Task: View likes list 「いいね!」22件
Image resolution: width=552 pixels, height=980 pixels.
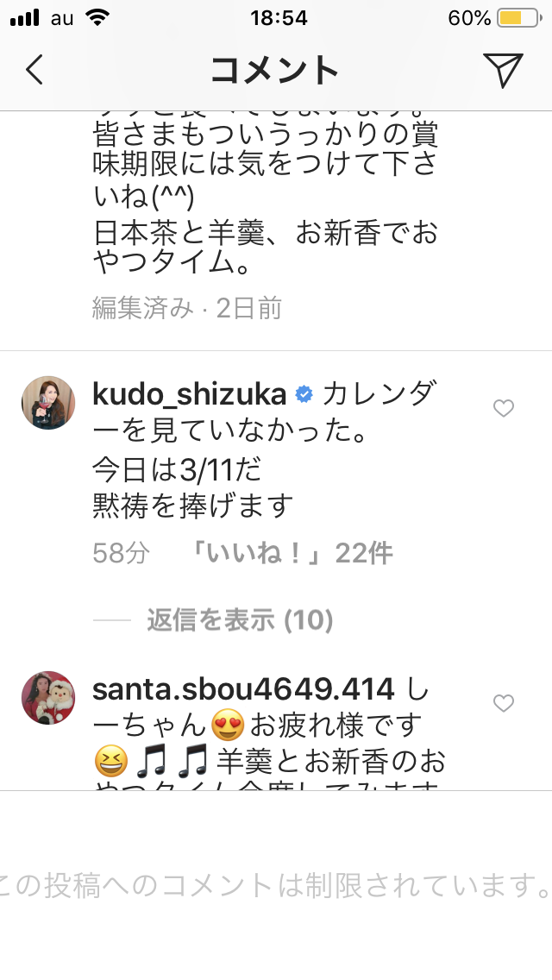Action: (x=291, y=552)
